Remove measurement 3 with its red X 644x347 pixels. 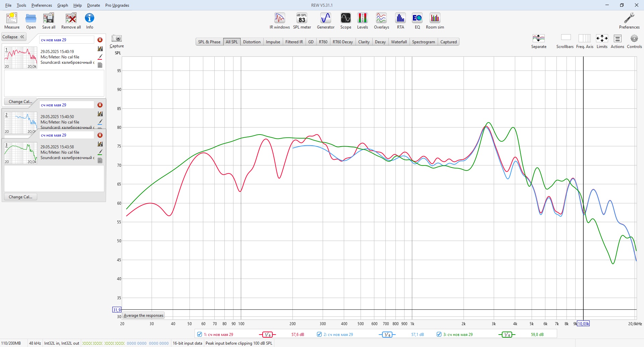pos(100,135)
